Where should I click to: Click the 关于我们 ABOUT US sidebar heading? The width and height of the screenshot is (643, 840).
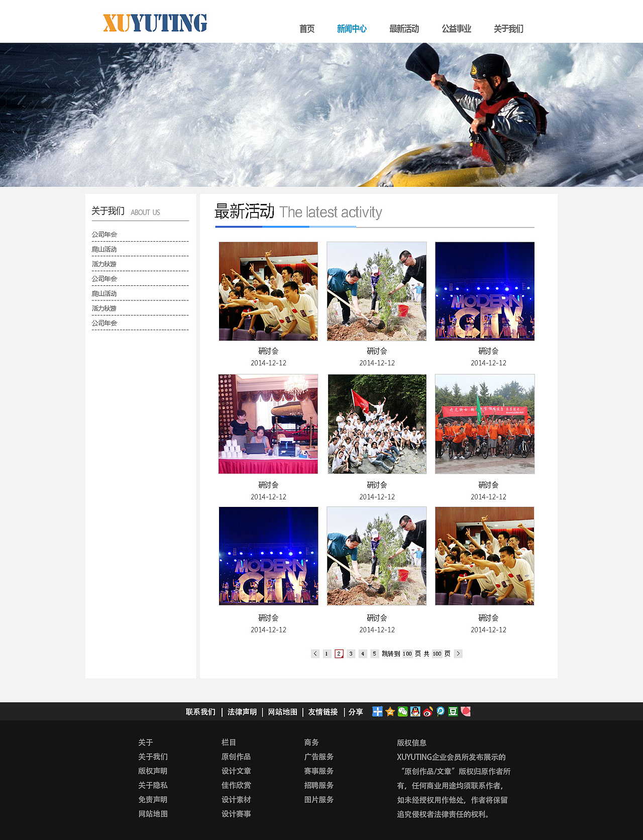(126, 211)
